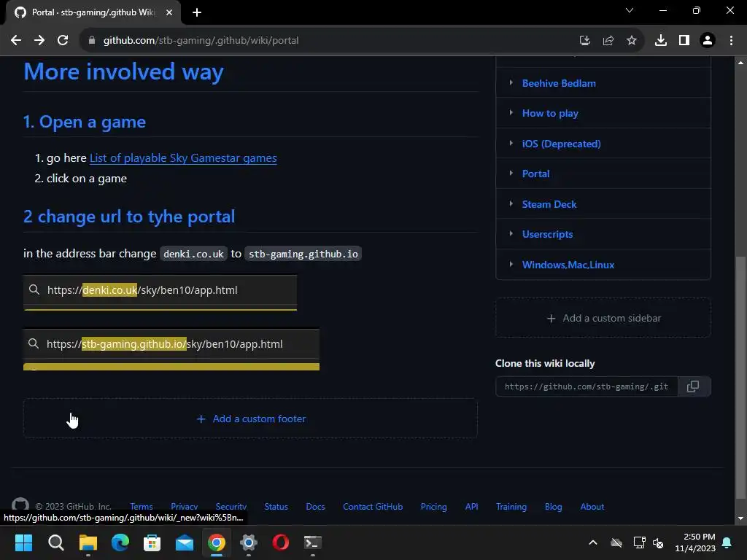Viewport: 747px width, 560px height.
Task: Toggle Chrome side panel
Action: pyautogui.click(x=684, y=41)
